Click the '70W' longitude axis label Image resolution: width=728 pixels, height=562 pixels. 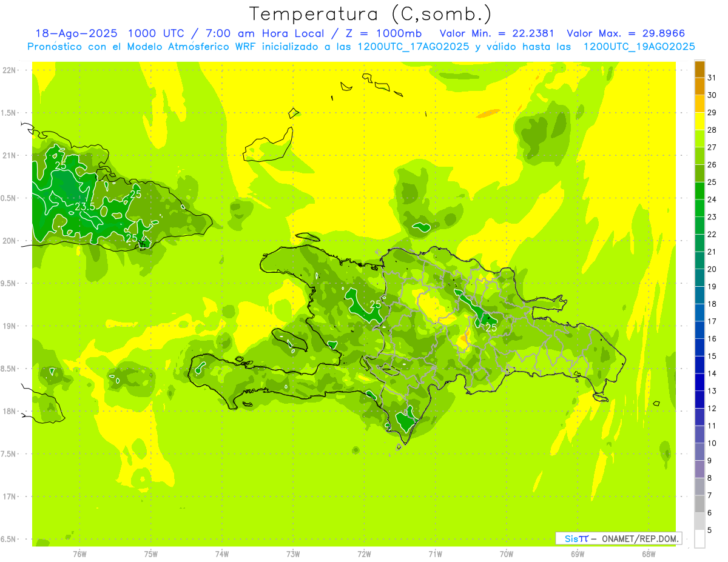pos(507,554)
